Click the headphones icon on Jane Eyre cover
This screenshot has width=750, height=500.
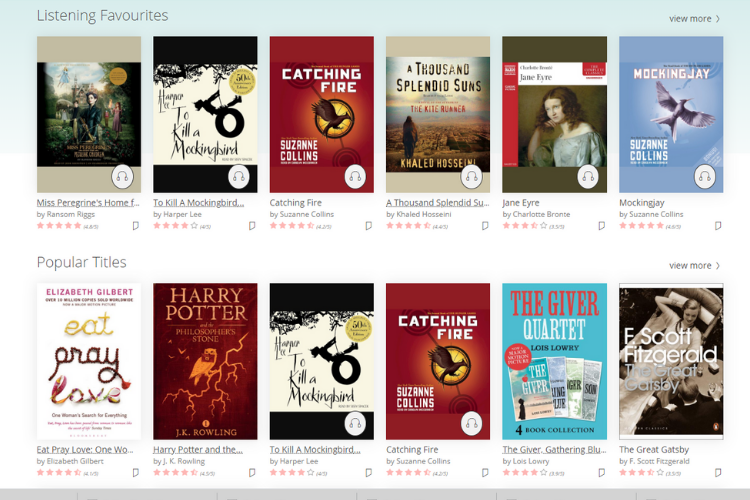point(588,177)
